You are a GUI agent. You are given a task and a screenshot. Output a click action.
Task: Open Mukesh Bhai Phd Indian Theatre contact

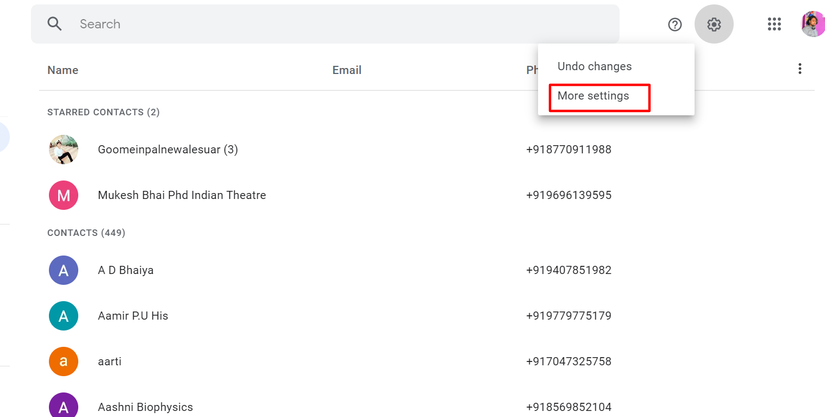click(x=182, y=195)
